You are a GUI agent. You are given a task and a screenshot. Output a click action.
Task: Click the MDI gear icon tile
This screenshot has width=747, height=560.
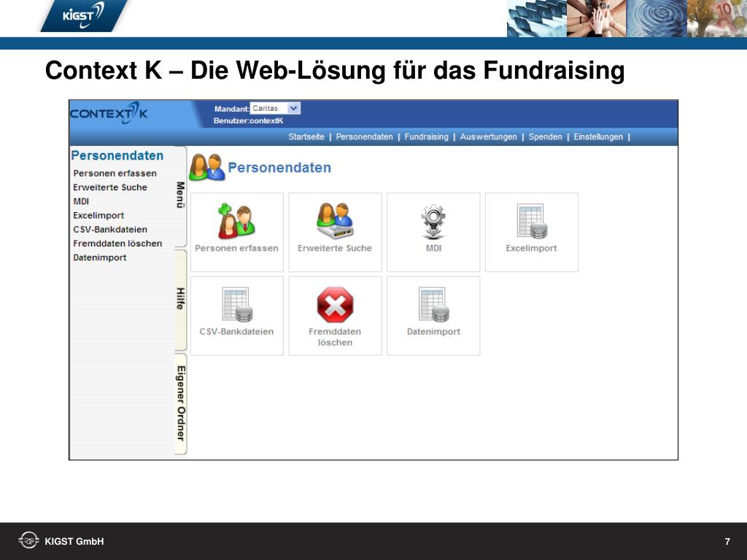click(x=433, y=222)
